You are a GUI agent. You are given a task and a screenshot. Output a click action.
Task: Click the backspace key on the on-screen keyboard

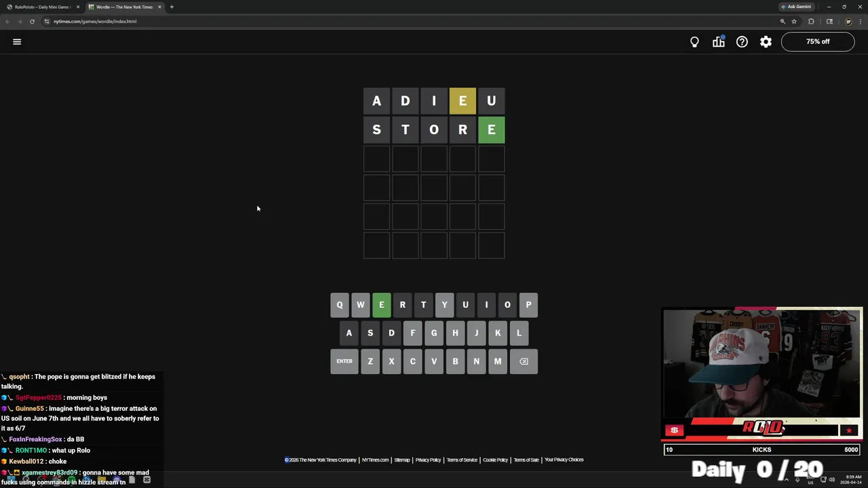pos(524,361)
